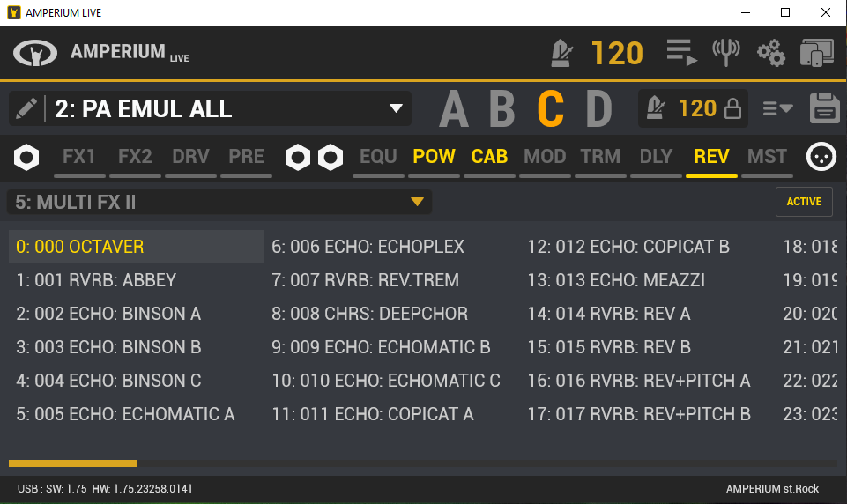847x504 pixels.
Task: Open the TRM block tab
Action: click(601, 157)
